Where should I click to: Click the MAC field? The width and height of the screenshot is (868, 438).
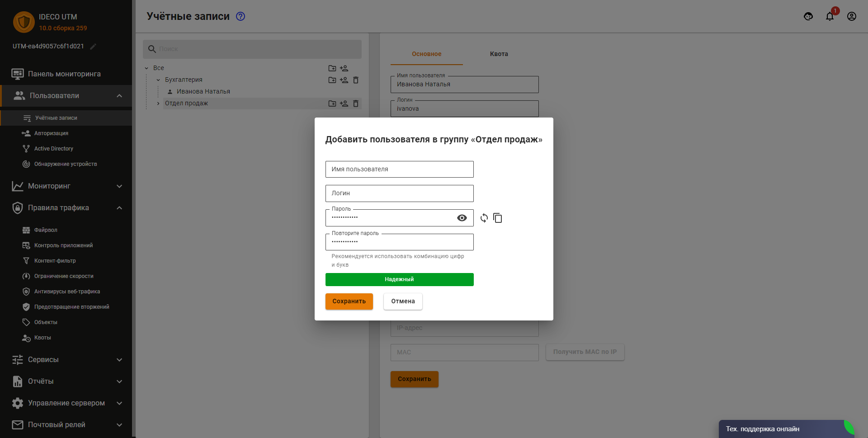pyautogui.click(x=465, y=353)
